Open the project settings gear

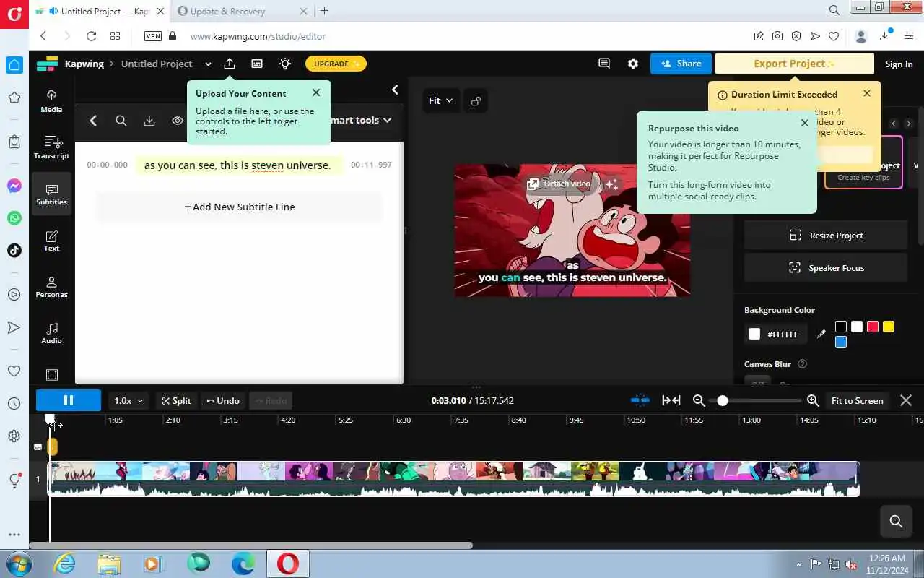click(633, 64)
